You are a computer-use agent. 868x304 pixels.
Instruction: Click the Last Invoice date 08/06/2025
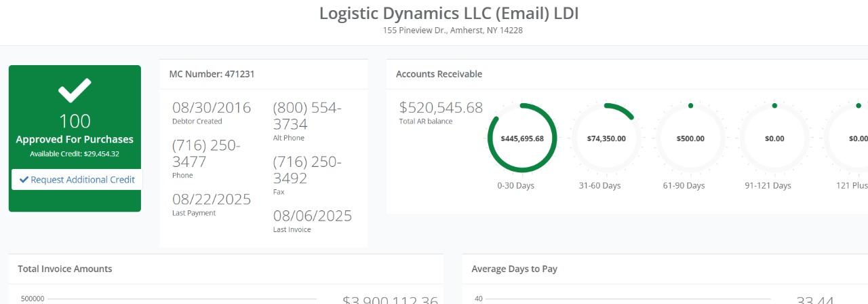point(313,216)
